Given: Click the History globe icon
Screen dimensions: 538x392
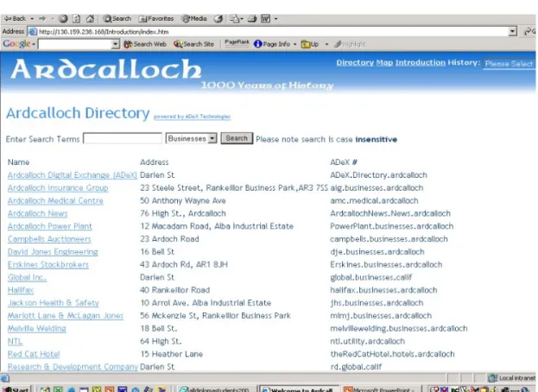Looking at the screenshot, I should point(218,18).
